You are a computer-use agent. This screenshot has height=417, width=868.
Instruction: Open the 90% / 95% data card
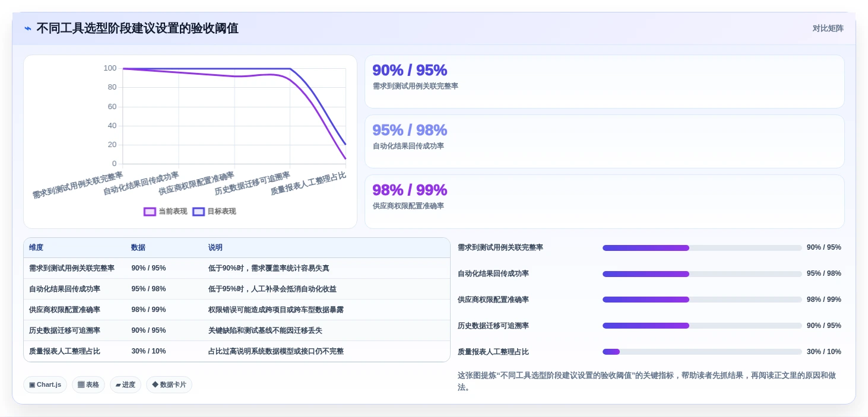604,82
